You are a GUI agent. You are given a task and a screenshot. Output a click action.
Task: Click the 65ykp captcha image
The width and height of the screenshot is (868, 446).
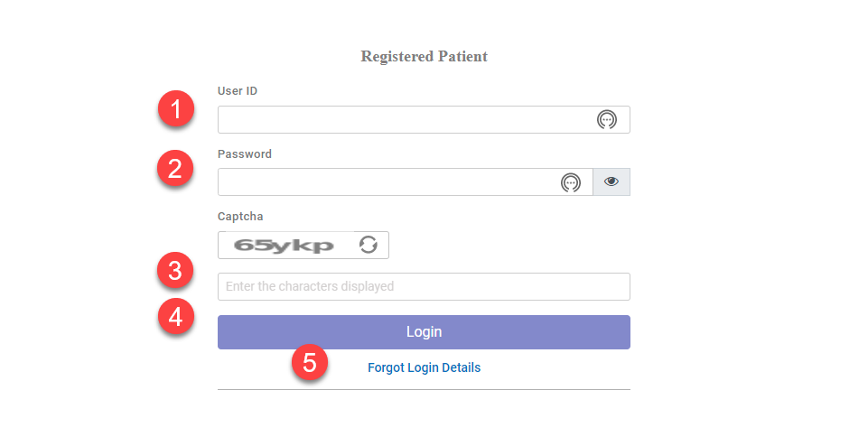point(284,246)
